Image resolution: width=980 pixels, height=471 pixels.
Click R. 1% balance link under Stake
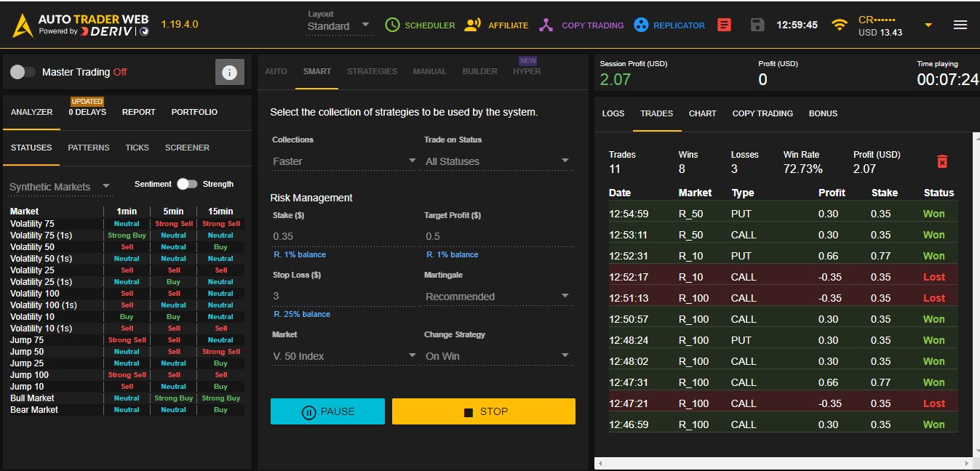(300, 254)
